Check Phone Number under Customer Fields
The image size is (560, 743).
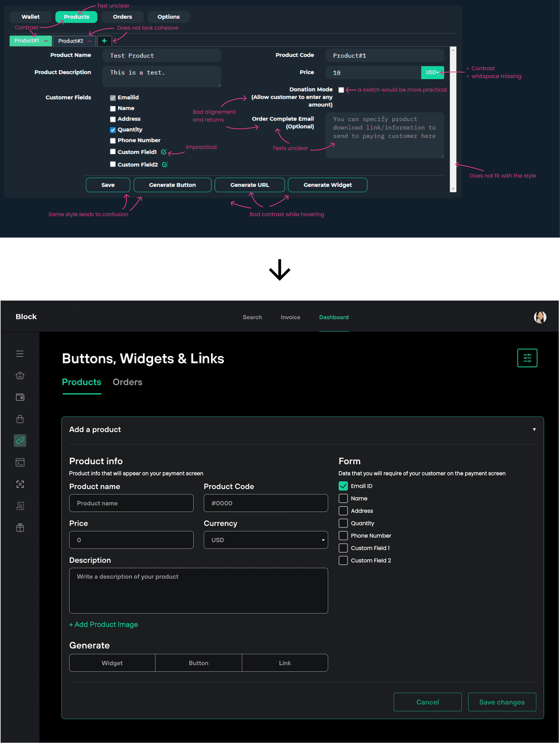tap(113, 141)
